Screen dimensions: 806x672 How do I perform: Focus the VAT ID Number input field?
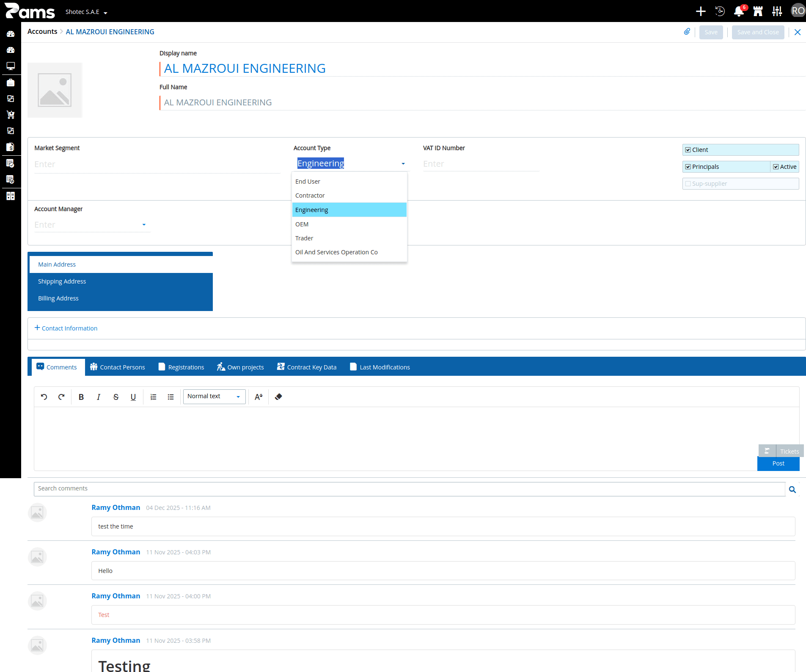(481, 164)
